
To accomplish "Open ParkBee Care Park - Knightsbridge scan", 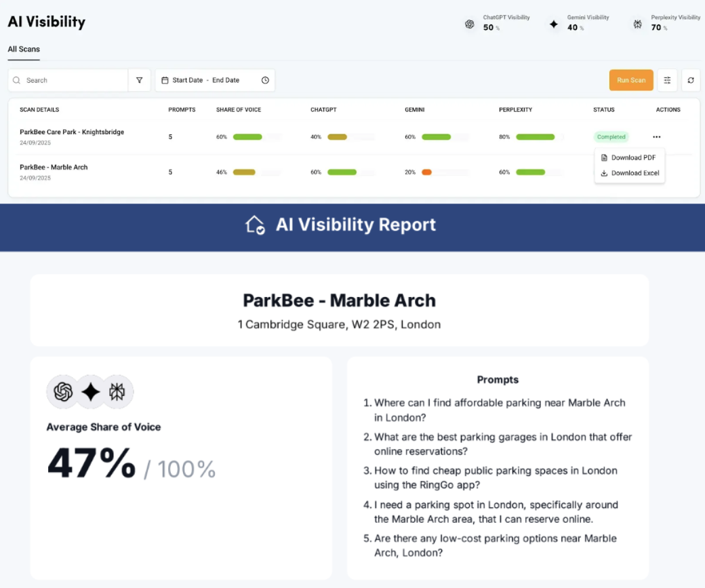I will pos(72,132).
